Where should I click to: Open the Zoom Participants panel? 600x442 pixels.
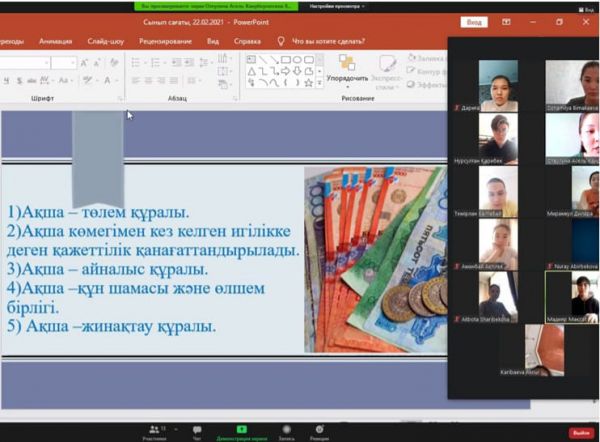tap(155, 429)
